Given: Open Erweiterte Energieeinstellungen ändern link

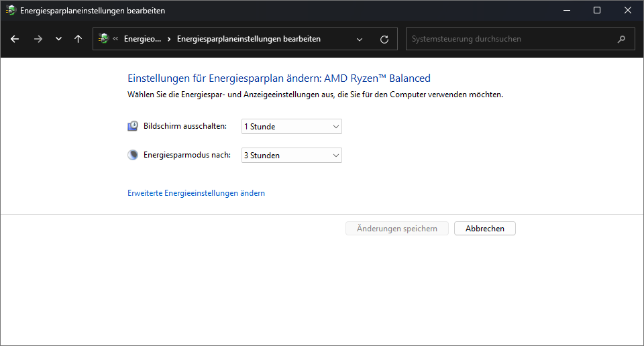Looking at the screenshot, I should (x=196, y=193).
